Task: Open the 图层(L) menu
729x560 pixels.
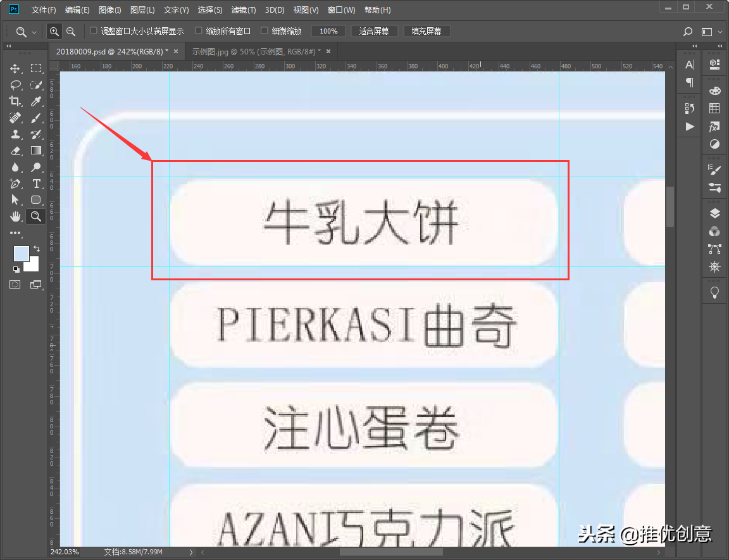Action: pos(142,9)
